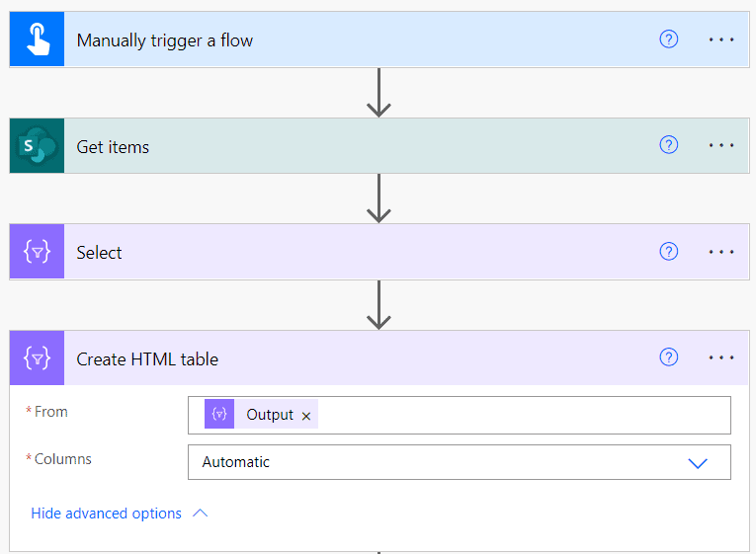Open more options menu for Get items
This screenshot has height=554, width=756.
click(x=721, y=145)
